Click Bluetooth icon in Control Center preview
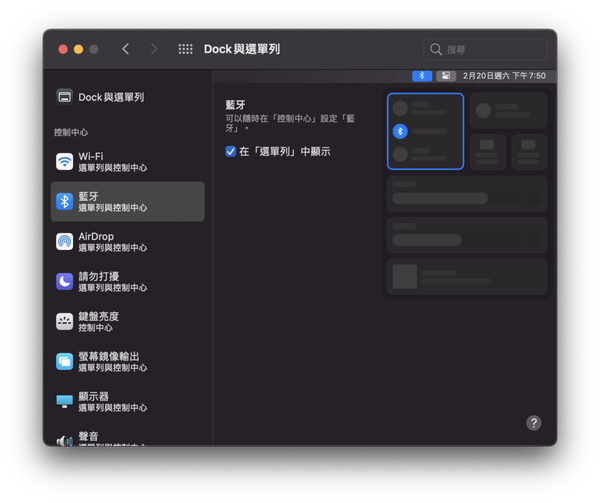This screenshot has height=503, width=600. [400, 132]
